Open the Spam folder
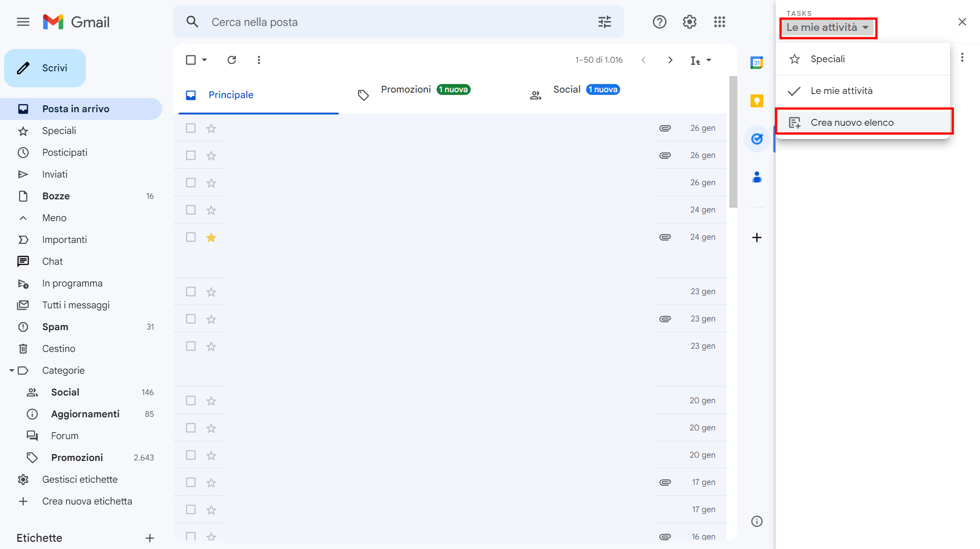Viewport: 980px width, 549px height. pos(55,326)
